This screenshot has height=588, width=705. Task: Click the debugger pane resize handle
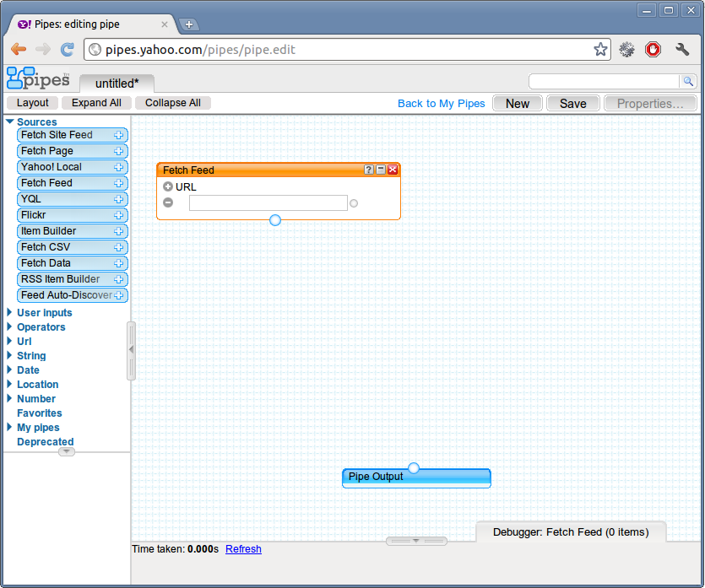point(416,541)
